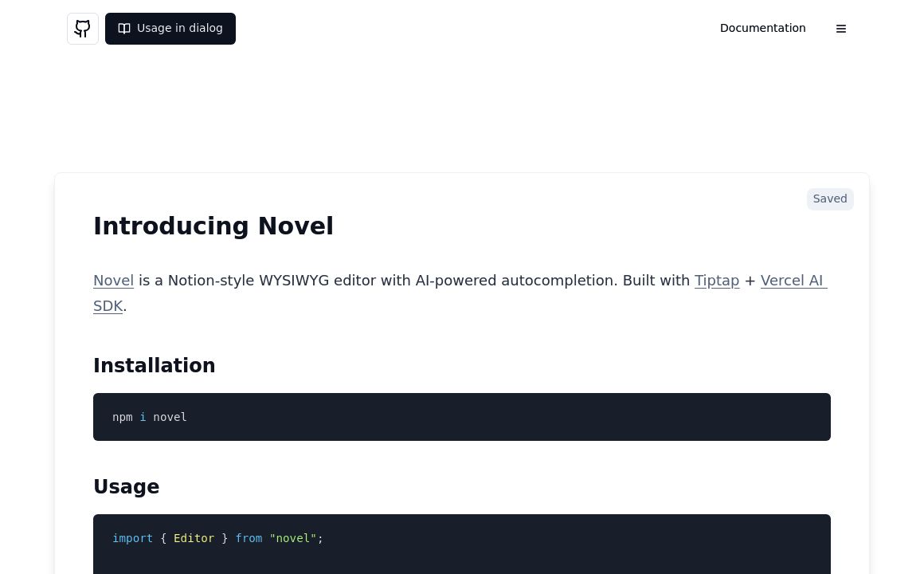The width and height of the screenshot is (924, 574).
Task: Open the Usage in dialog button
Action: (170, 28)
